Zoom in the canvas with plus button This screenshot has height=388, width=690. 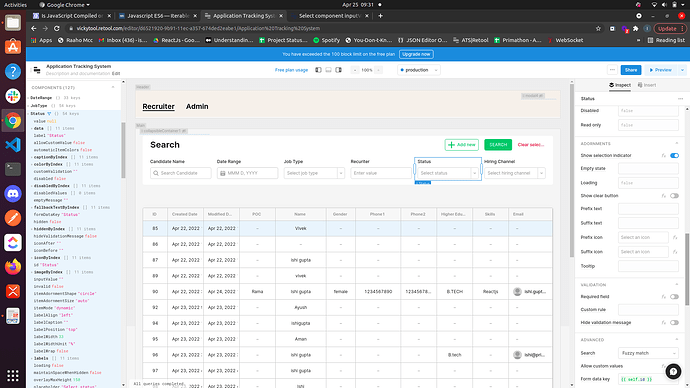(378, 70)
